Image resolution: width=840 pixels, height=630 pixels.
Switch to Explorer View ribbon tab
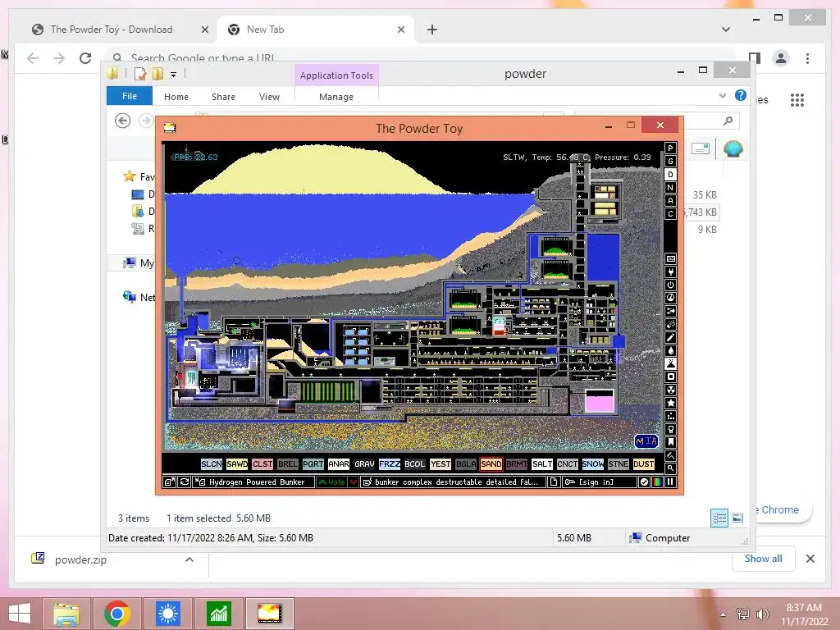269,97
